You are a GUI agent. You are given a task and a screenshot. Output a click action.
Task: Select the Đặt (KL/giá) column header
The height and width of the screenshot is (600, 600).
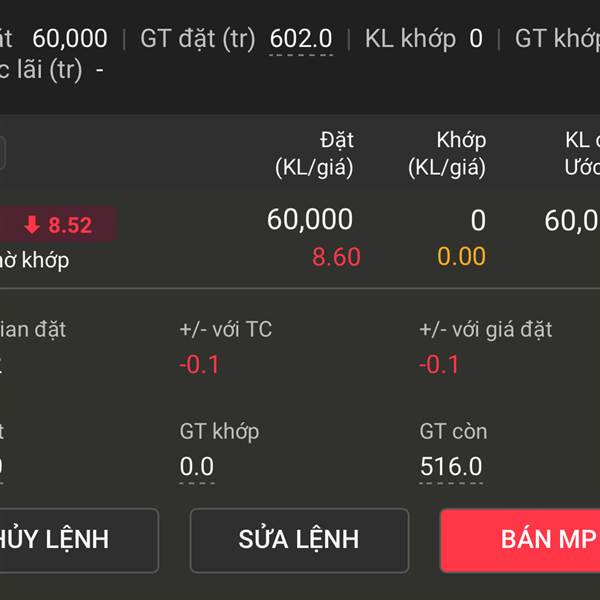point(314,154)
